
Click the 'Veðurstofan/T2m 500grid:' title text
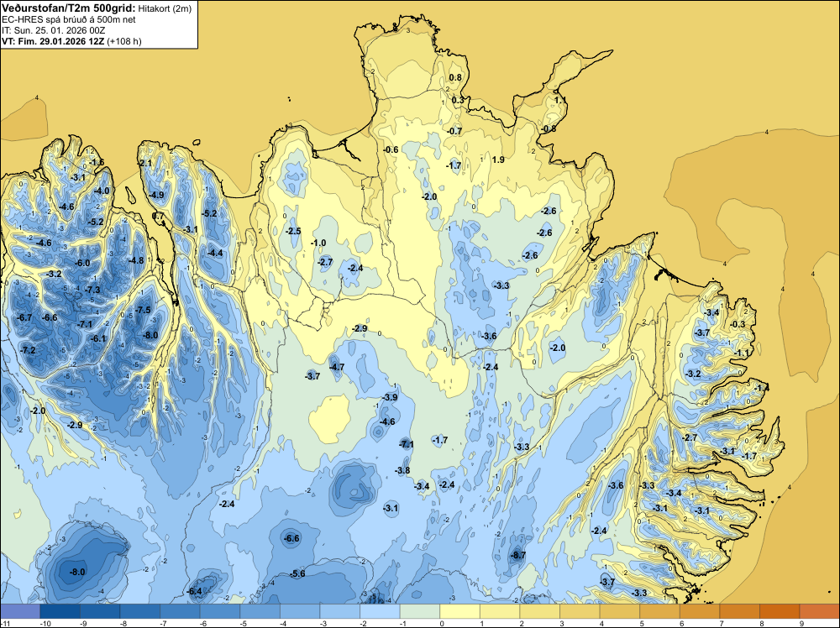click(69, 8)
